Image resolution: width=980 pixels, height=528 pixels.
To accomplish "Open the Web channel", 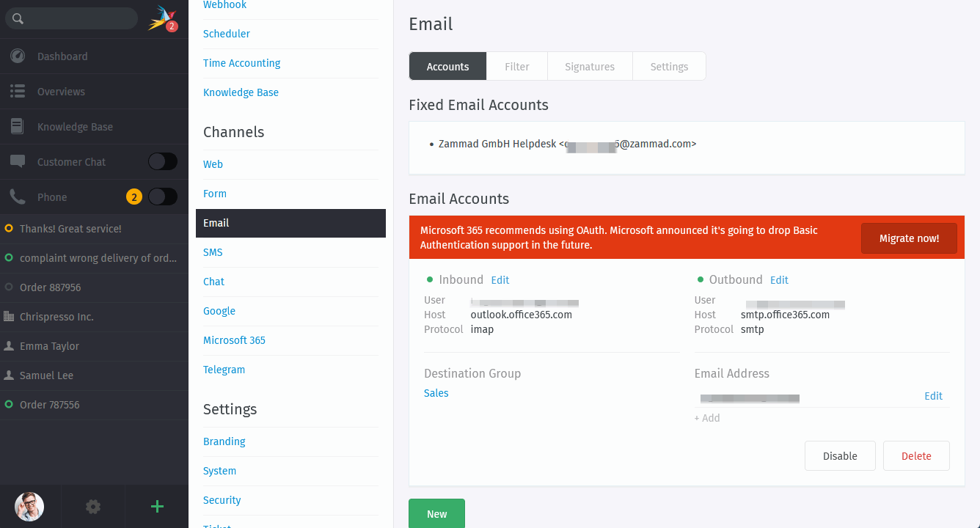I will point(213,164).
